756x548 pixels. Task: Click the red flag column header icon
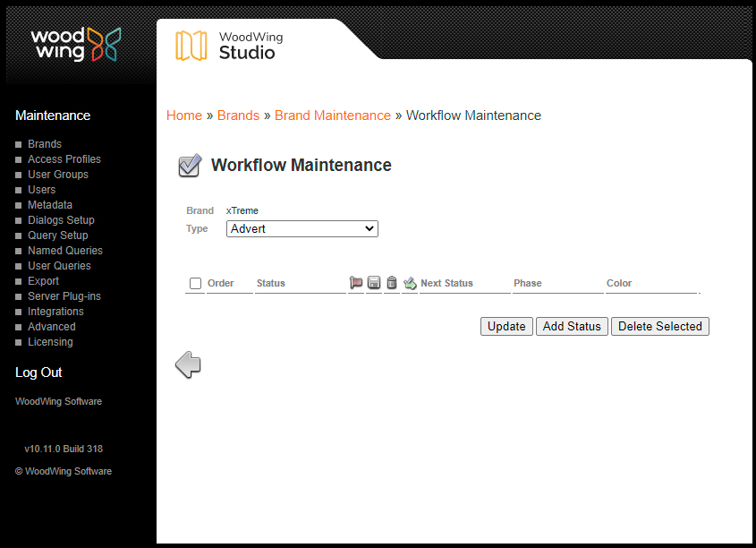tap(356, 283)
